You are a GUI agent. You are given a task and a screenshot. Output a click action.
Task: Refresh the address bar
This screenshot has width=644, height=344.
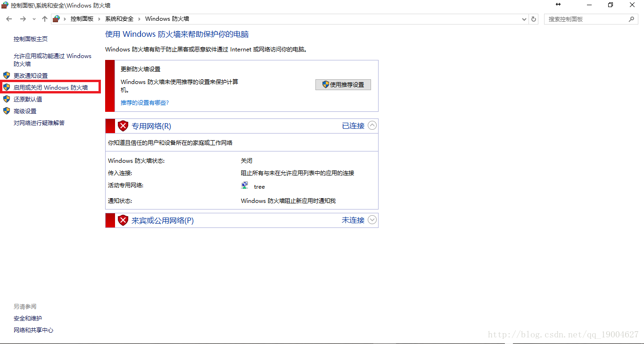point(534,19)
